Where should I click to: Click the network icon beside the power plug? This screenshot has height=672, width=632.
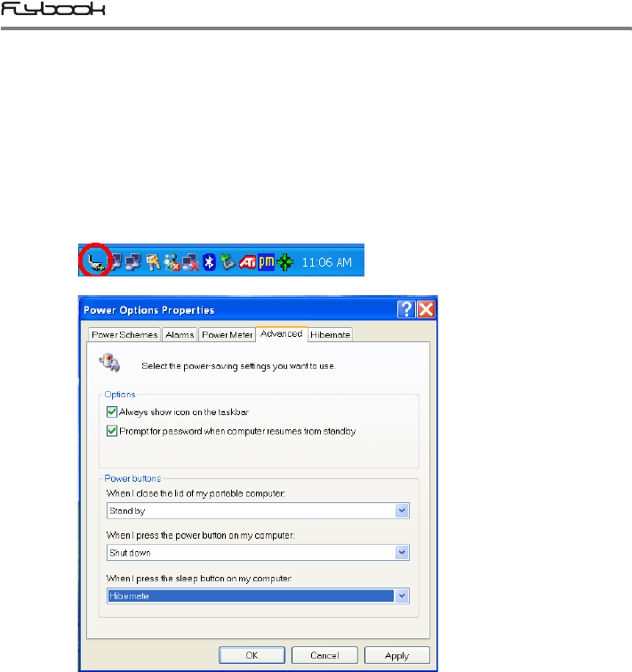tap(116, 262)
